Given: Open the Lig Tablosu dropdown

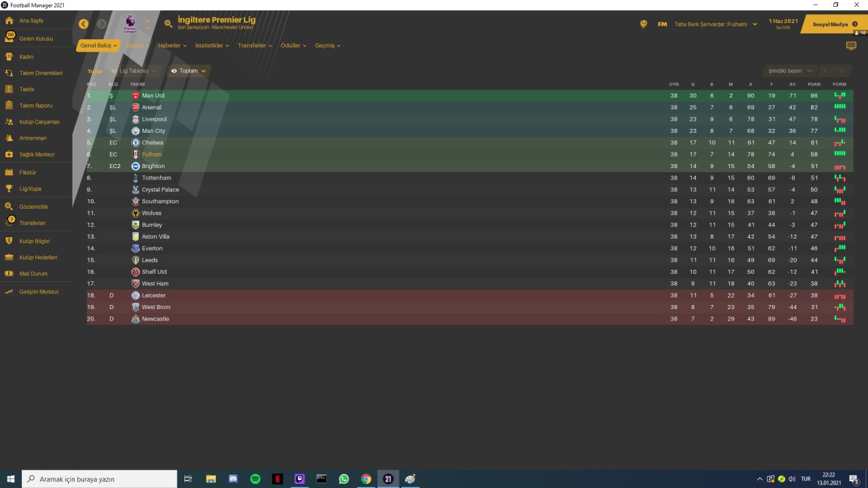Looking at the screenshot, I should [x=134, y=70].
